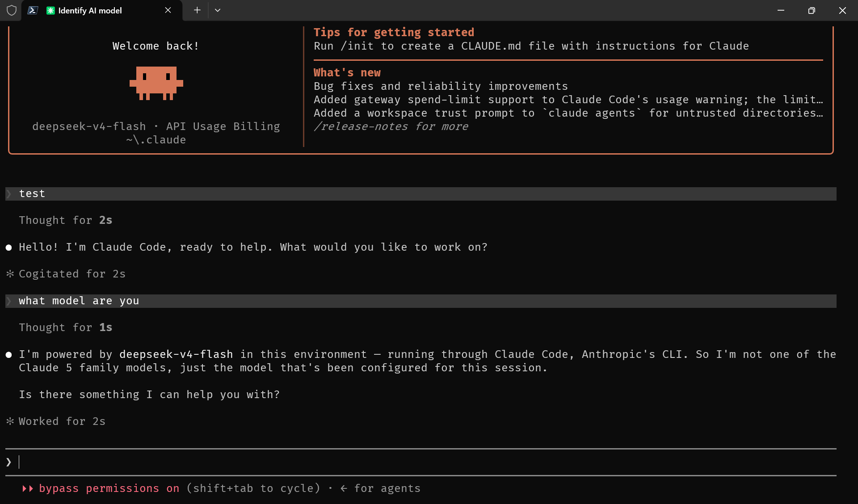Click the '← for agents' hint

tap(380, 488)
